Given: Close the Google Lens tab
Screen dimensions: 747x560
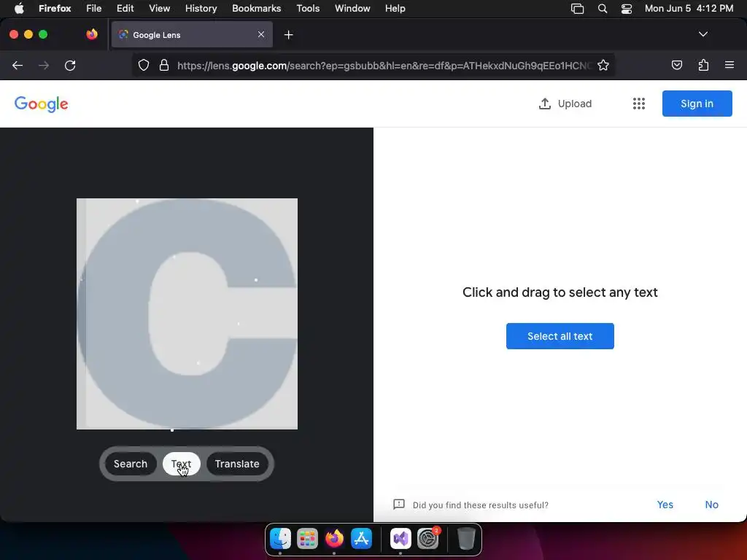Looking at the screenshot, I should (261, 34).
